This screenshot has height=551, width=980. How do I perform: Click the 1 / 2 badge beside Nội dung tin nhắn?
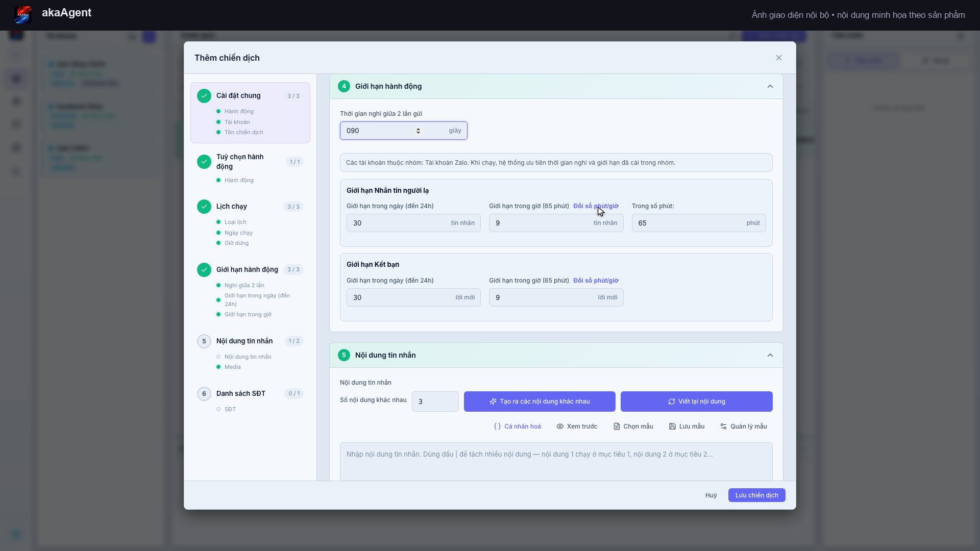click(294, 341)
